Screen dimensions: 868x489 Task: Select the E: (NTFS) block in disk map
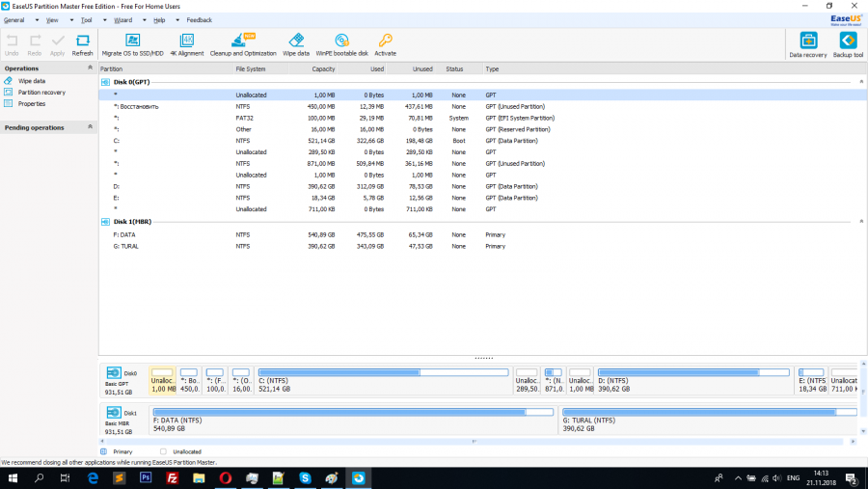[x=811, y=380]
